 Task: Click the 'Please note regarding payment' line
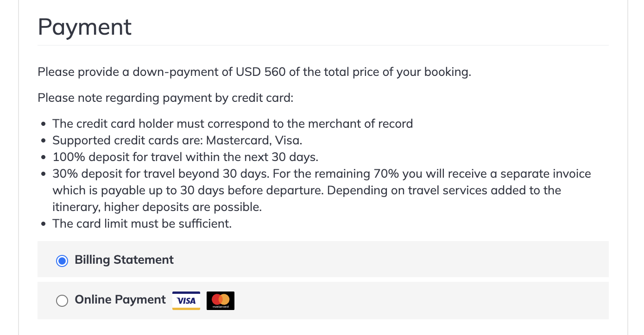[165, 98]
